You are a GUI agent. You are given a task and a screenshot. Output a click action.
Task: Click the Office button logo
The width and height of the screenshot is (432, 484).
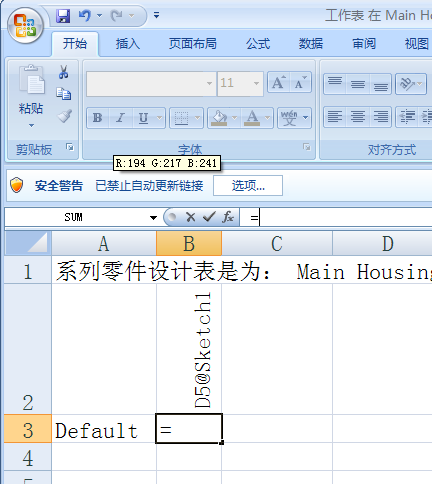[26, 26]
